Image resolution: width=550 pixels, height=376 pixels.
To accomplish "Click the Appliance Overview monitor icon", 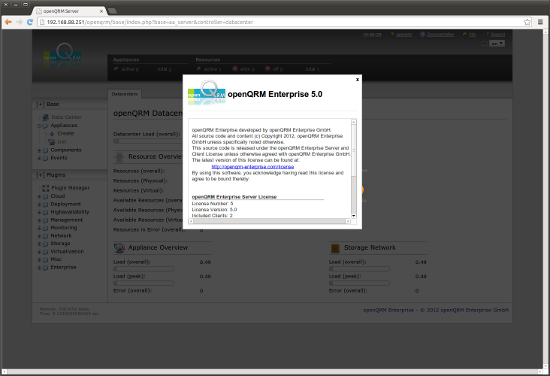I will pyautogui.click(x=119, y=248).
